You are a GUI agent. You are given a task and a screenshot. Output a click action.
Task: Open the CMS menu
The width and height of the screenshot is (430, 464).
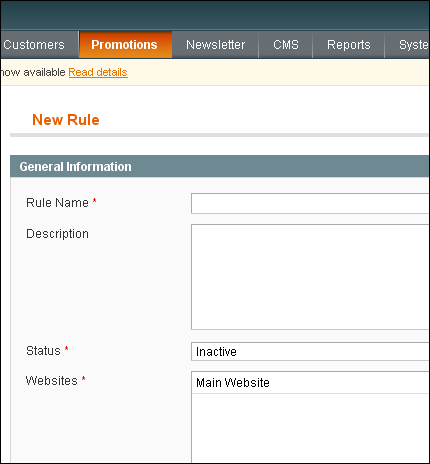286,45
